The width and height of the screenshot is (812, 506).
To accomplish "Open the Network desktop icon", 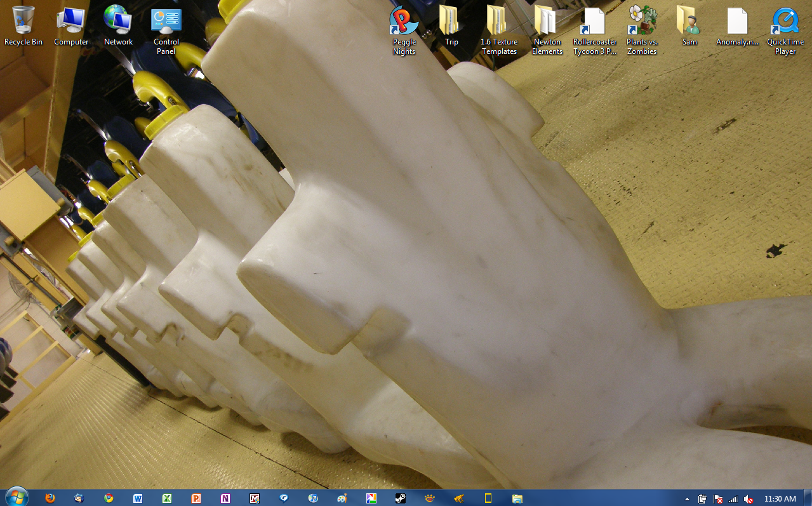I will coord(118,26).
